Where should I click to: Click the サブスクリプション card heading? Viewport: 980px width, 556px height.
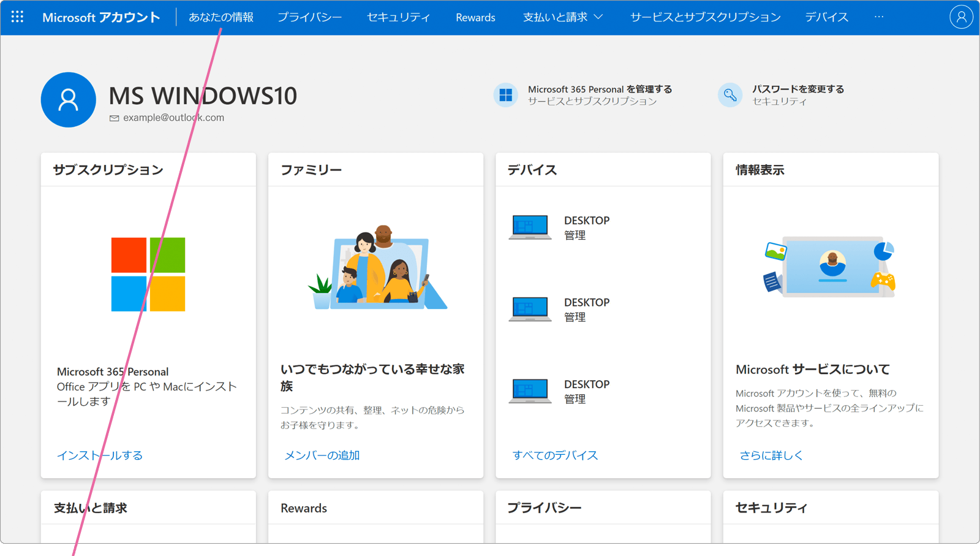(108, 170)
